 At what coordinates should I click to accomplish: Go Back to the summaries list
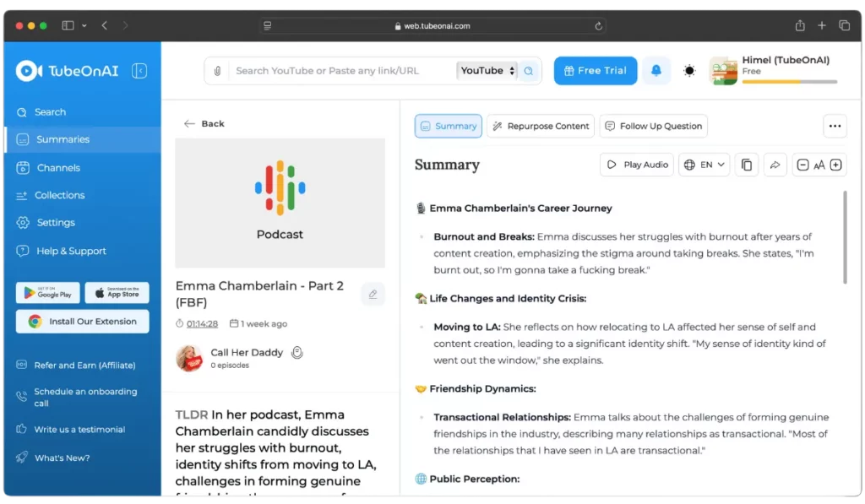[x=204, y=123]
